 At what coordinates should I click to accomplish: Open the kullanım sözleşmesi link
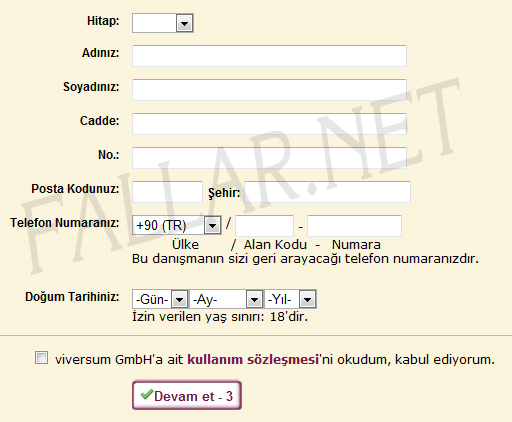click(253, 359)
